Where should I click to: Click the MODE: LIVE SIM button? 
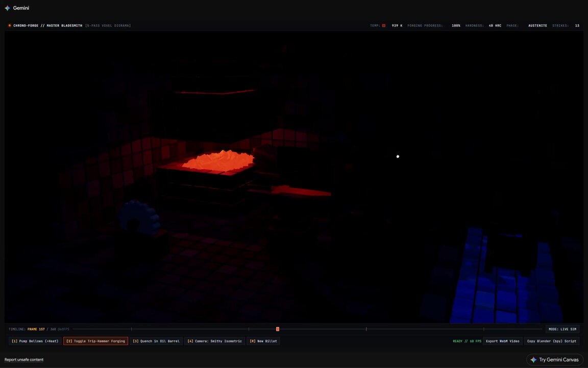pyautogui.click(x=562, y=329)
